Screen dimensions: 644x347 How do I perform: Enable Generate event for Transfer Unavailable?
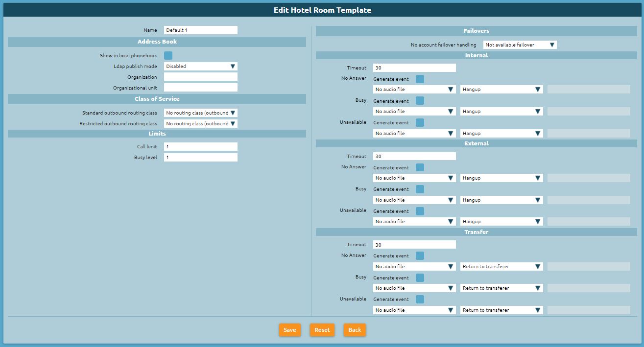[x=420, y=299]
